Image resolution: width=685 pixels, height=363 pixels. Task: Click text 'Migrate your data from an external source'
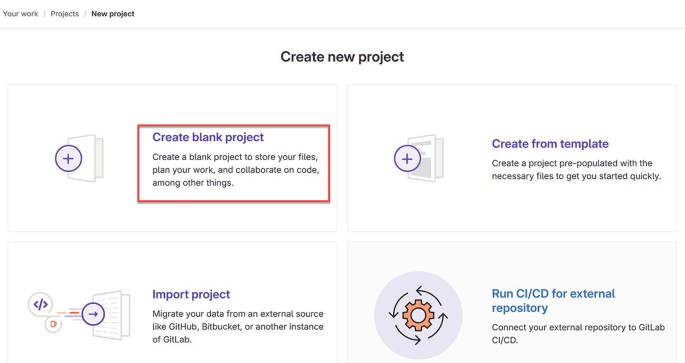[238, 314]
